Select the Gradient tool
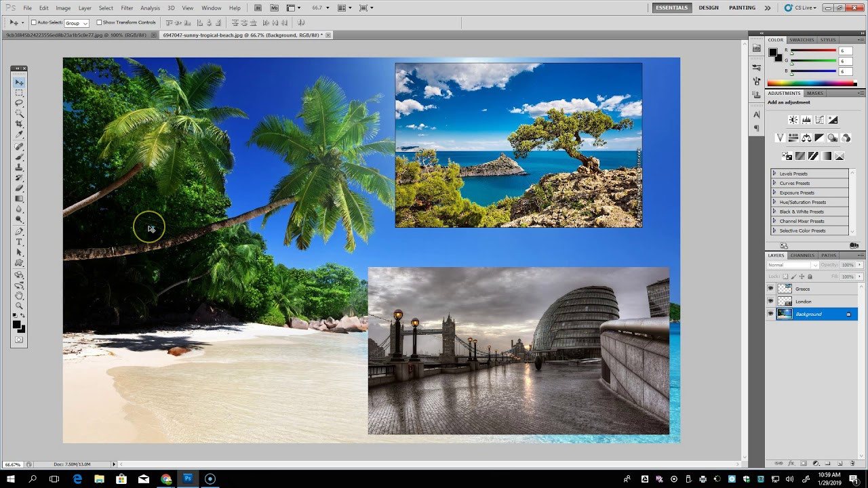Viewport: 868px width, 488px height. (x=19, y=198)
